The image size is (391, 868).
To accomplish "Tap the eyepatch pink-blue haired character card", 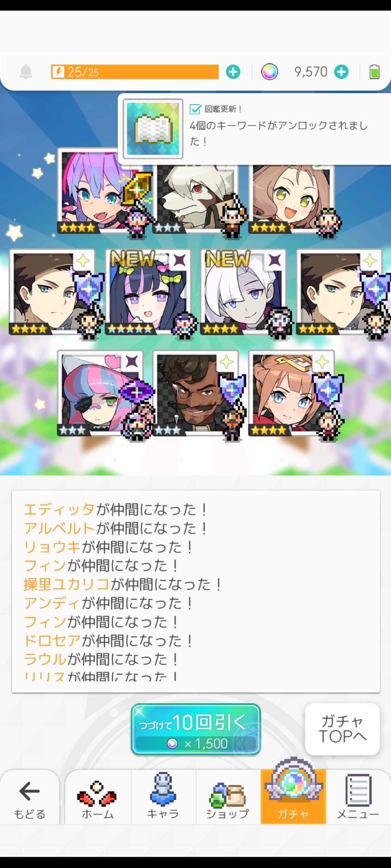I will 100,393.
